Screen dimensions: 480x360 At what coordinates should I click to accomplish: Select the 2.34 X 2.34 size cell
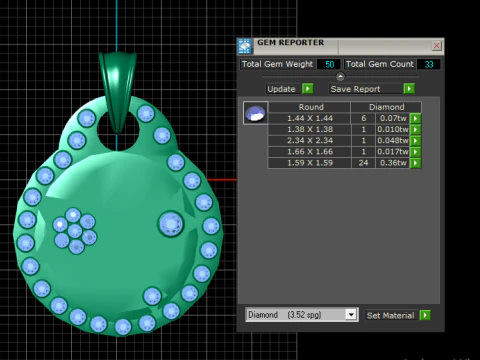pyautogui.click(x=310, y=141)
